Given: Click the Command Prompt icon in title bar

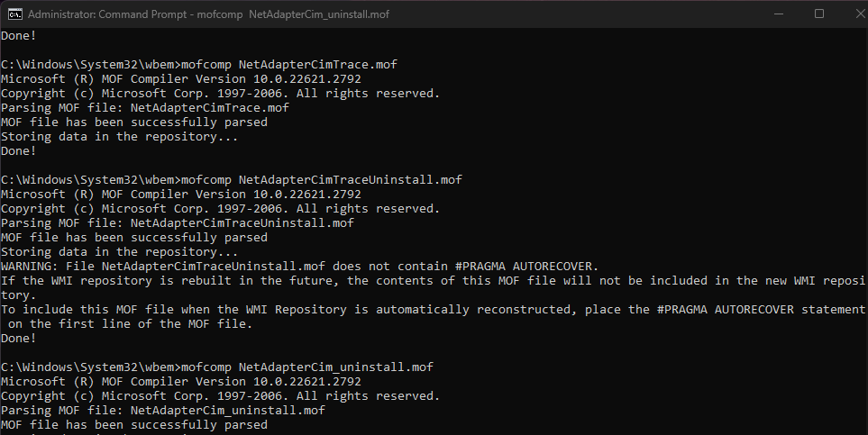Looking at the screenshot, I should click(x=14, y=14).
